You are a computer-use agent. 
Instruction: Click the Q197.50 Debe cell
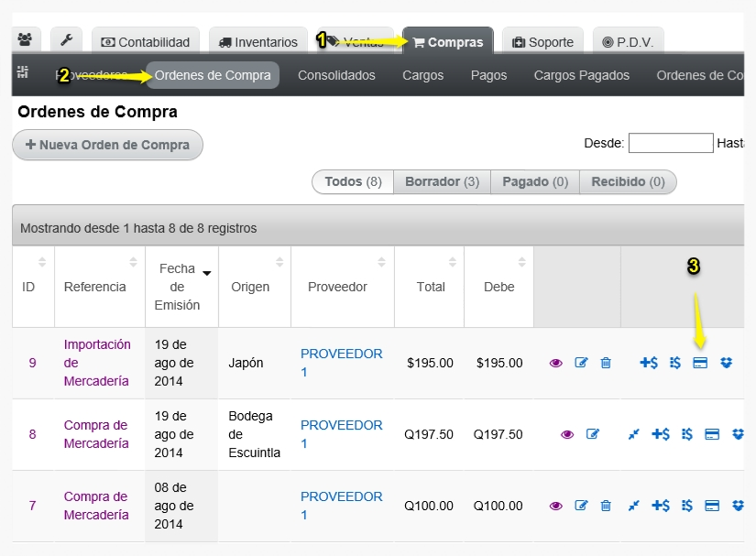499,434
